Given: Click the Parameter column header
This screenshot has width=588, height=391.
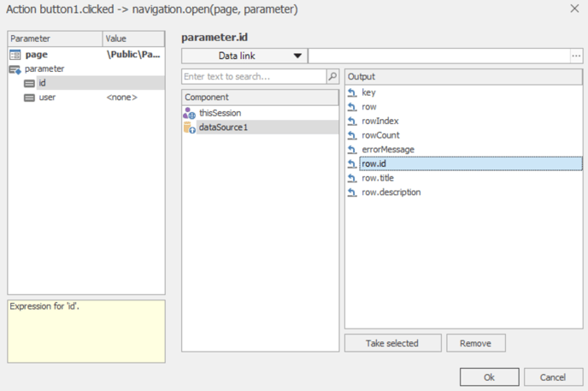Looking at the screenshot, I should point(55,39).
